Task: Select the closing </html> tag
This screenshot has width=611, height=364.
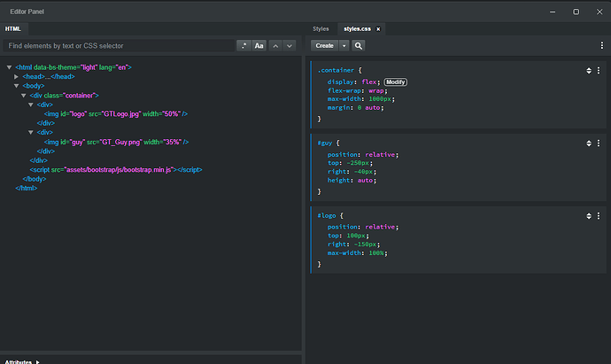Action: coord(27,188)
